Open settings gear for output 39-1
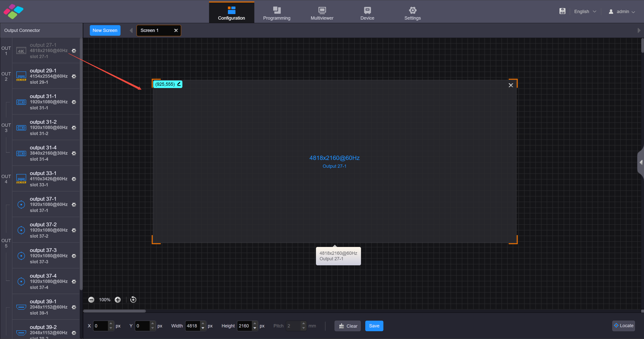The width and height of the screenshot is (644, 339). (74, 307)
